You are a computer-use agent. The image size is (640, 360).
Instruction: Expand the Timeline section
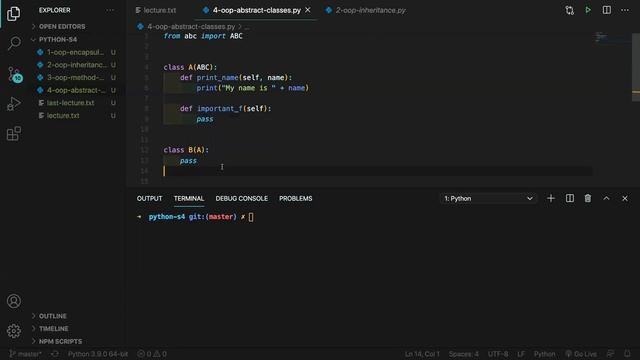tap(53, 329)
